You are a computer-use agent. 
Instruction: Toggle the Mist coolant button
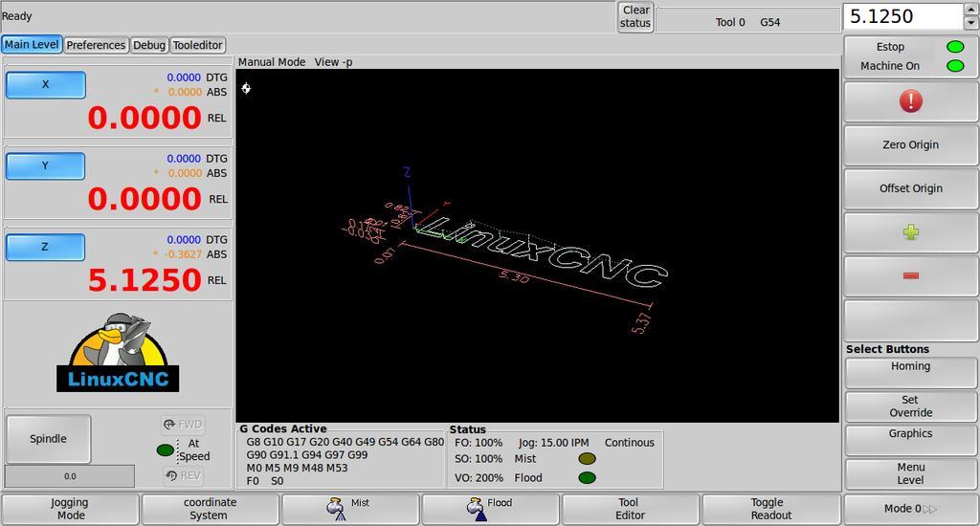point(350,509)
